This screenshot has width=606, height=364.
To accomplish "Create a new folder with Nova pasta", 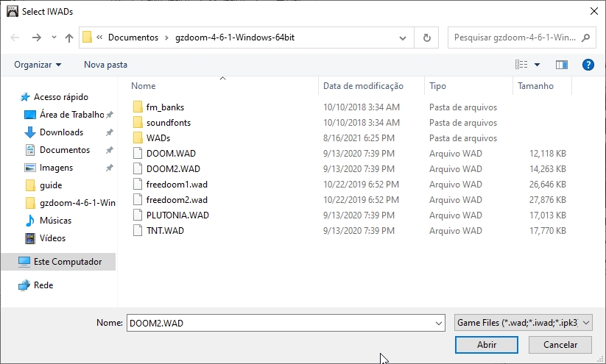I will pos(105,65).
